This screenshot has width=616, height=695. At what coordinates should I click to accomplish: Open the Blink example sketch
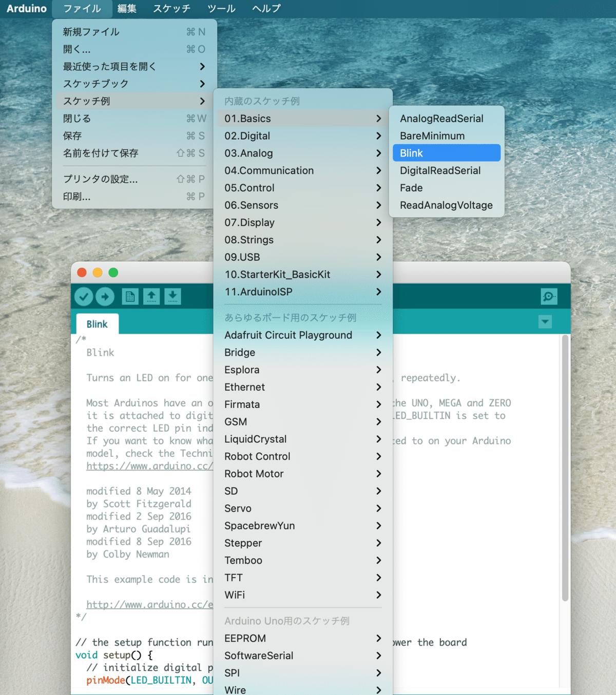(x=447, y=153)
